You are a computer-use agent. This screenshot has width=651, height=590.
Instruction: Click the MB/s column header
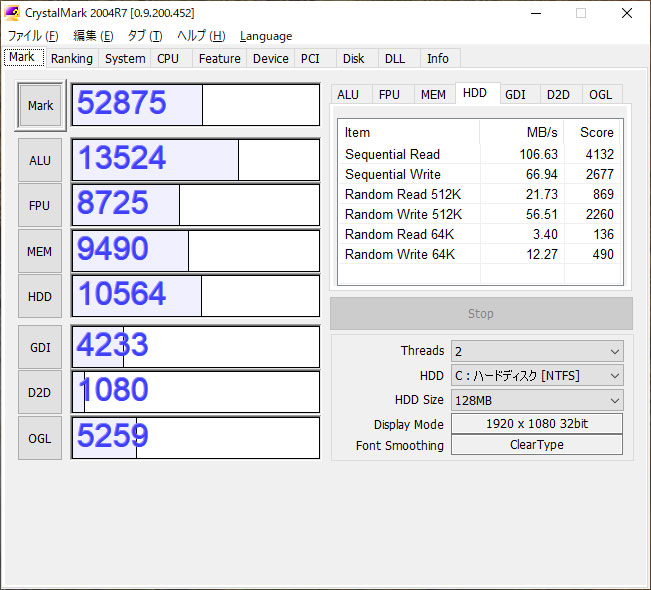pyautogui.click(x=521, y=132)
